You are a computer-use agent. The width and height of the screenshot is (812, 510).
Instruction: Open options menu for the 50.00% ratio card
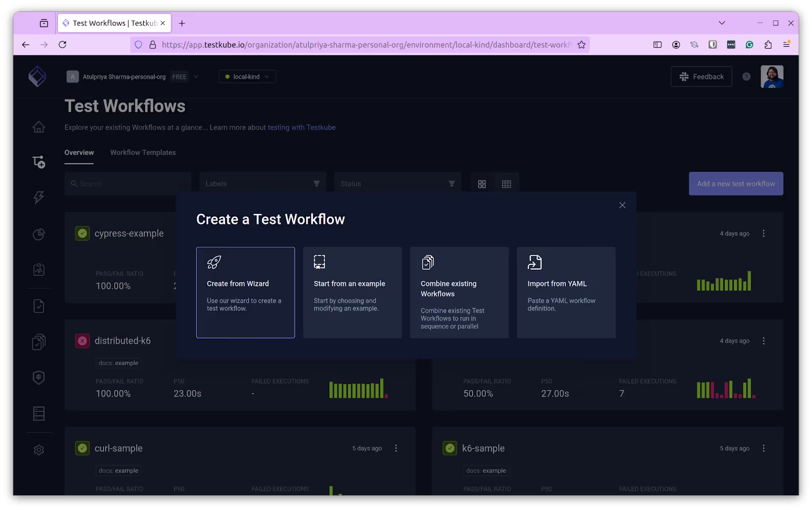(764, 341)
